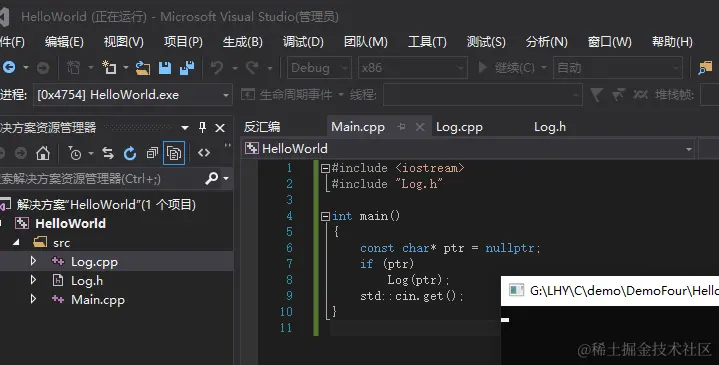Open the Tools (工具) menu
719x365 pixels.
pos(427,42)
